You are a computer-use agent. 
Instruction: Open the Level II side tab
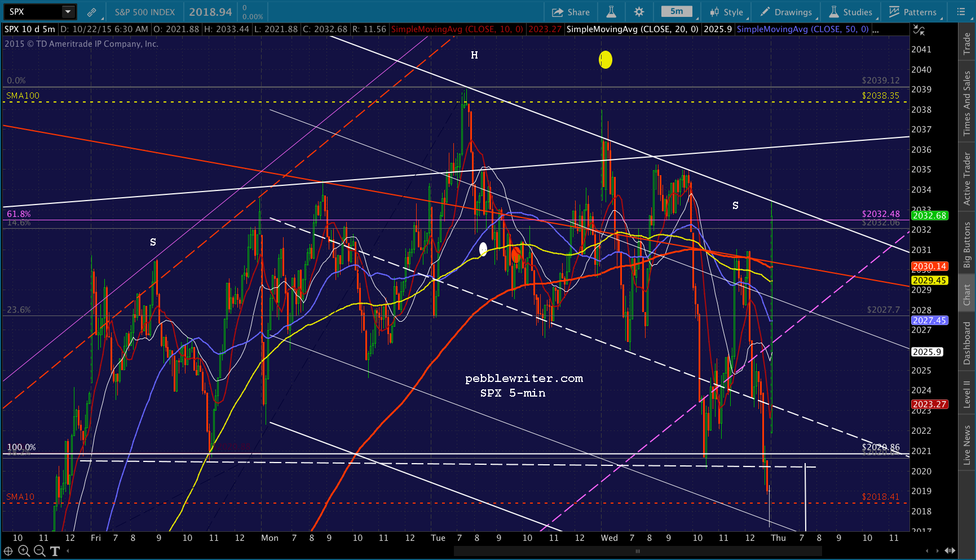967,394
